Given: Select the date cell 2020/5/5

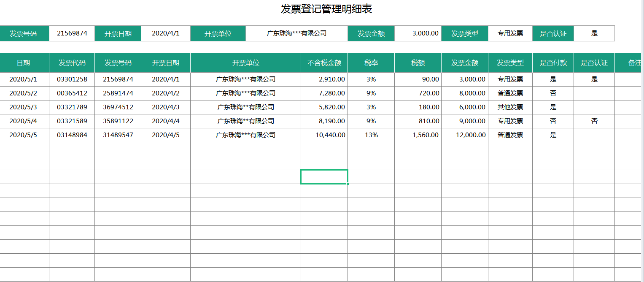Looking at the screenshot, I should coord(24,135).
